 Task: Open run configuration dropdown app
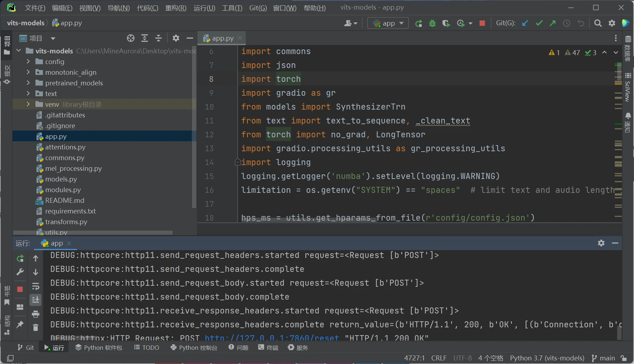coord(388,23)
